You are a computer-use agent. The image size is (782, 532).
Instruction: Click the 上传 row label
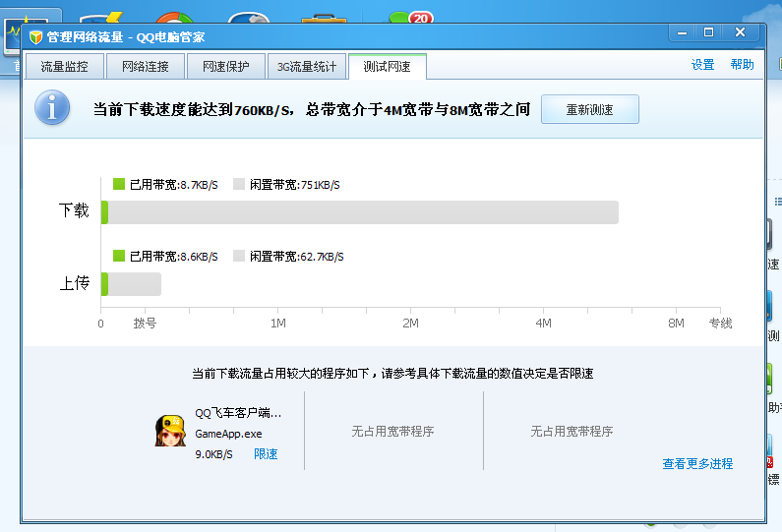click(75, 283)
